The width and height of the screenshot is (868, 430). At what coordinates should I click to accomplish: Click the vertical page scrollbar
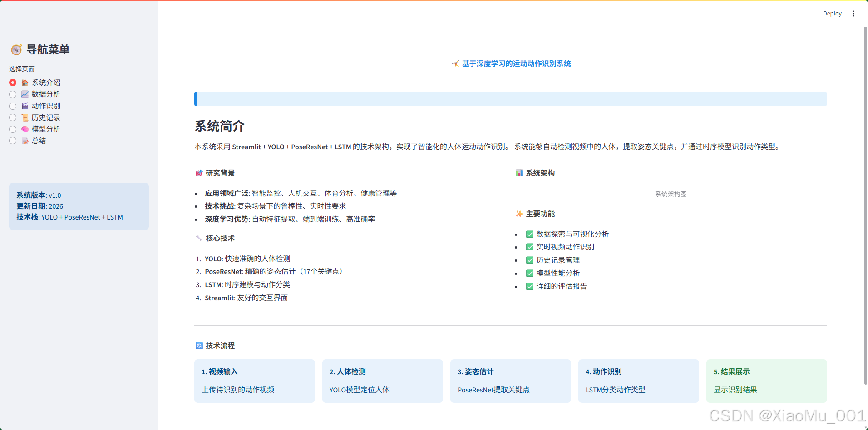click(865, 206)
